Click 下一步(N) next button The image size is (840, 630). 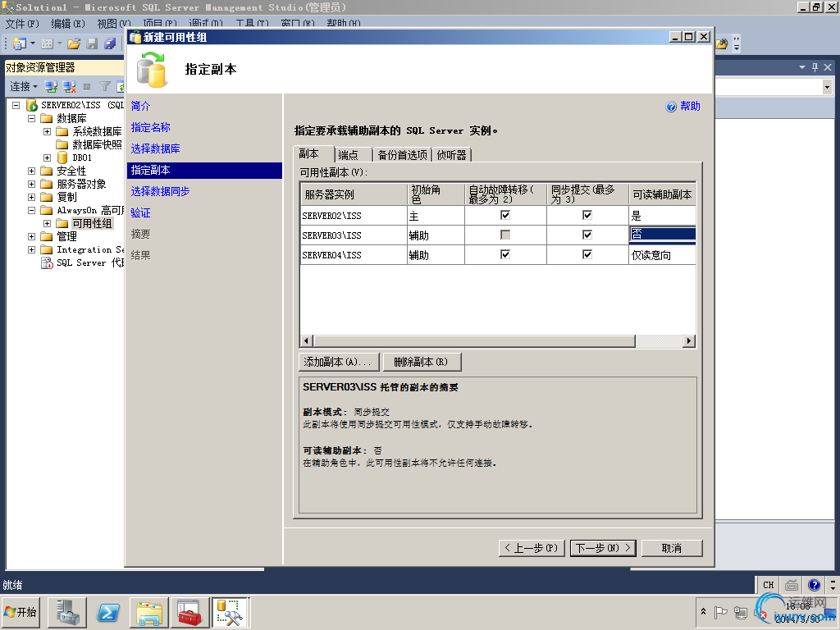(x=603, y=548)
